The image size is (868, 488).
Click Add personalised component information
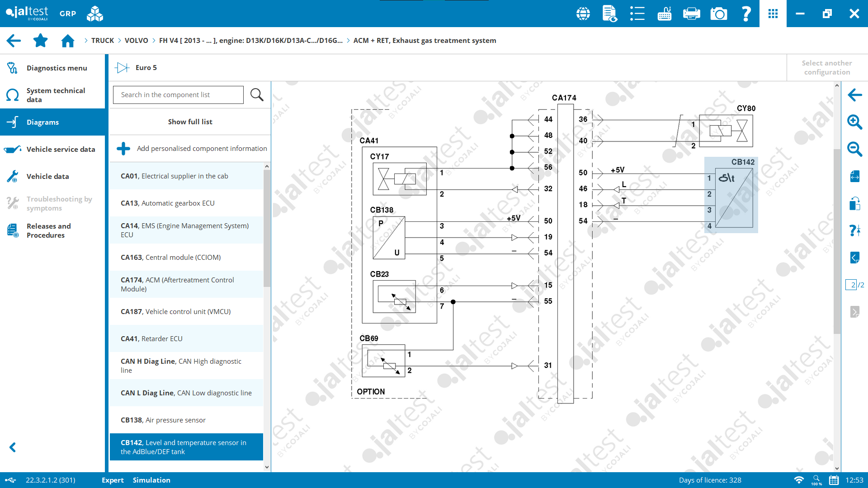[190, 149]
